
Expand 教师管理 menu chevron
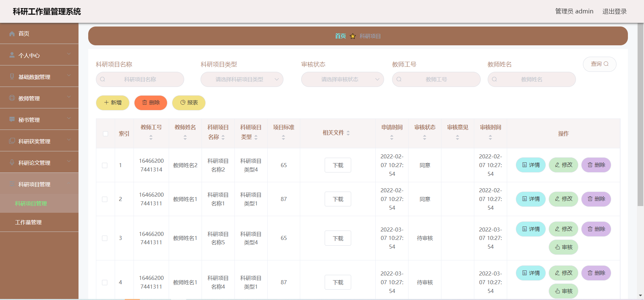click(69, 97)
